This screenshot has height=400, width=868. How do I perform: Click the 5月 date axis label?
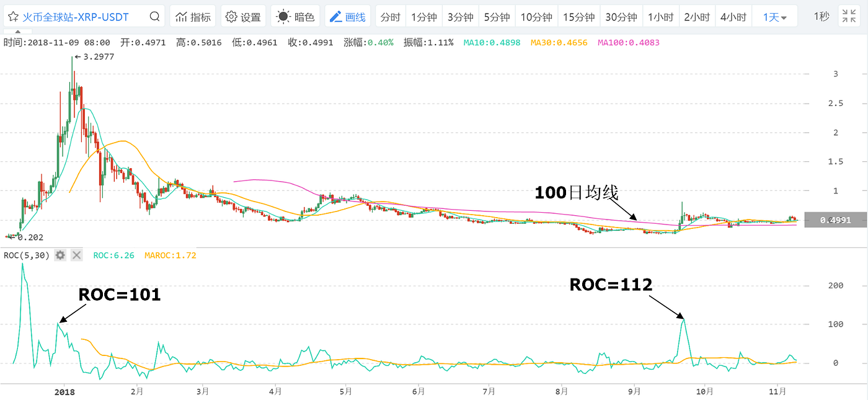click(x=346, y=392)
